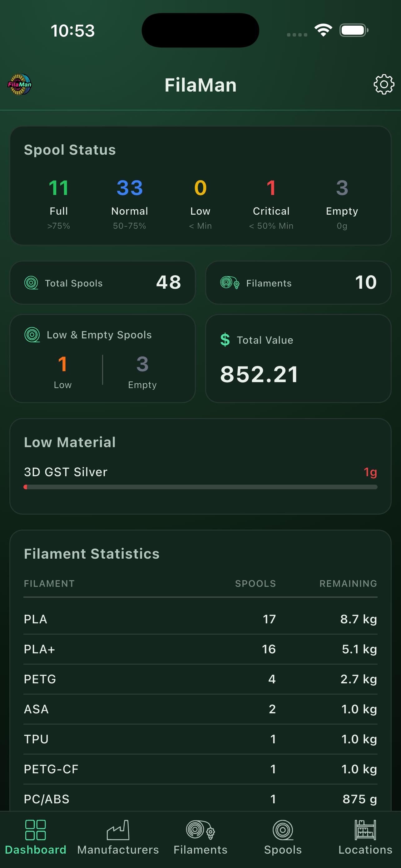Click the Filaments gear-spool icon
Screen dimensions: 401x868
pos(229,283)
